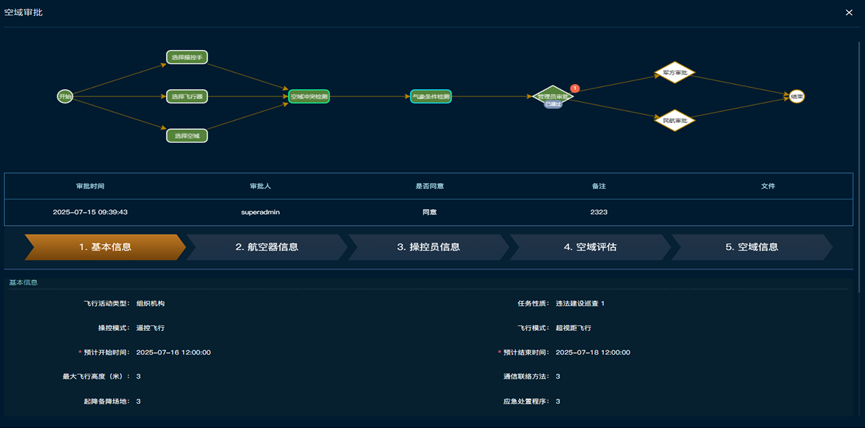Click the 结束 end node

pos(797,97)
